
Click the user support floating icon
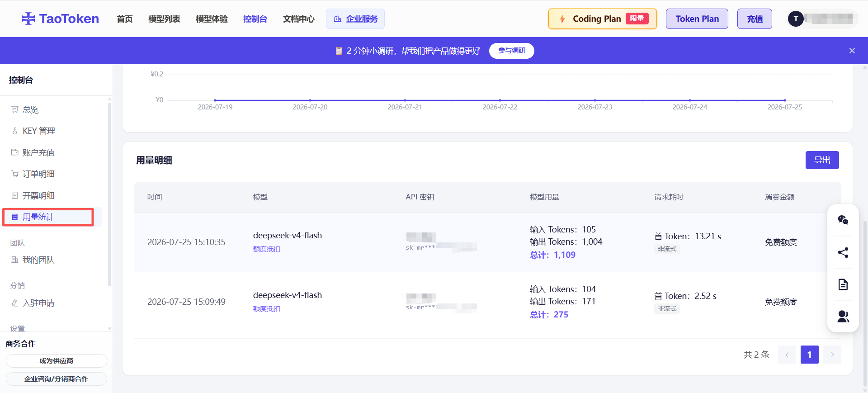pos(843,317)
